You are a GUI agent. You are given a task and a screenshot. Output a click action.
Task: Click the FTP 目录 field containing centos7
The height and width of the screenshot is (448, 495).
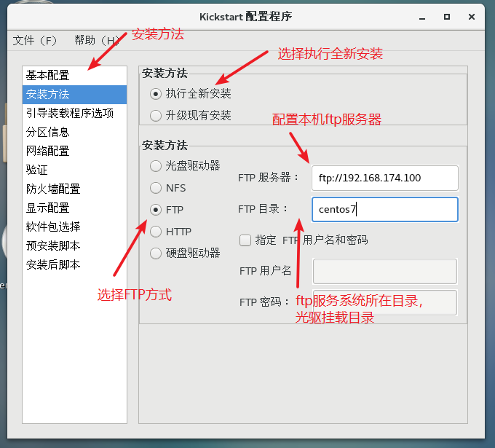[x=385, y=210]
